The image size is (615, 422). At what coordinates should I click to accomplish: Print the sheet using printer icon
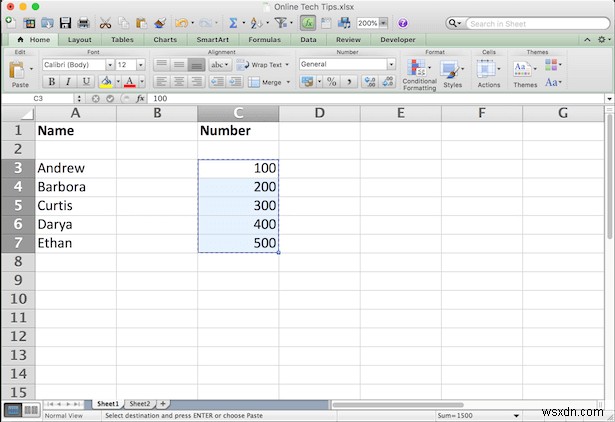coord(84,23)
